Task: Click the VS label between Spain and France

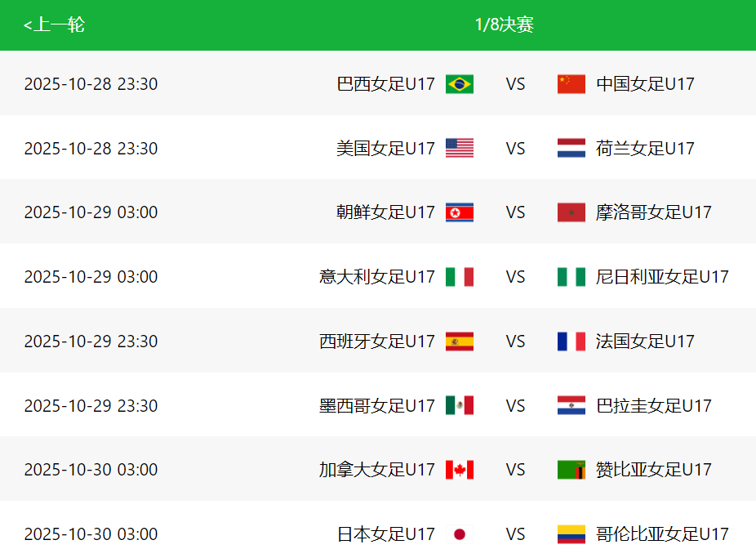Action: (516, 341)
